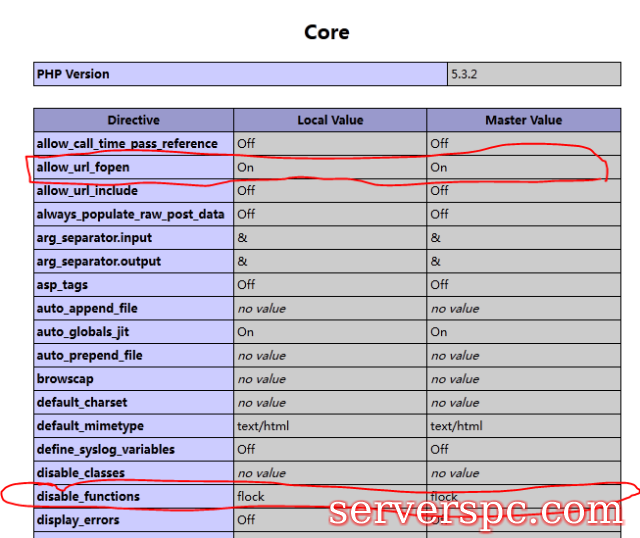Click auto_prepend_file master 'no value'

tap(455, 356)
